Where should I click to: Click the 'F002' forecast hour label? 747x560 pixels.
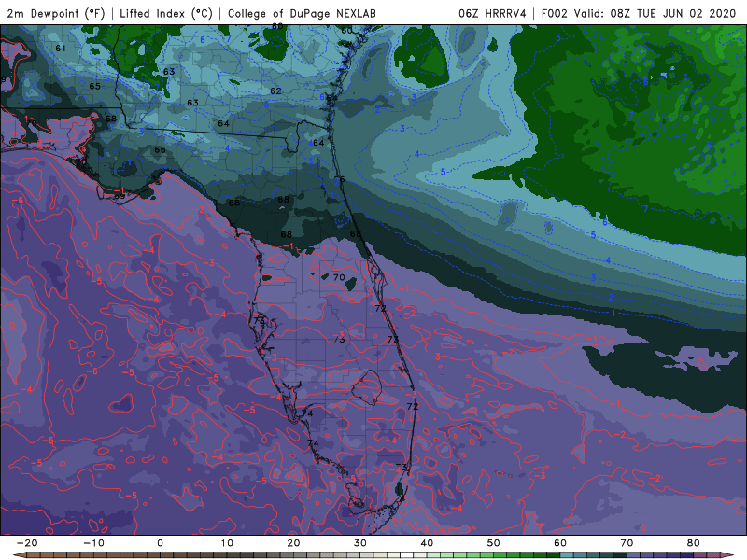point(554,13)
